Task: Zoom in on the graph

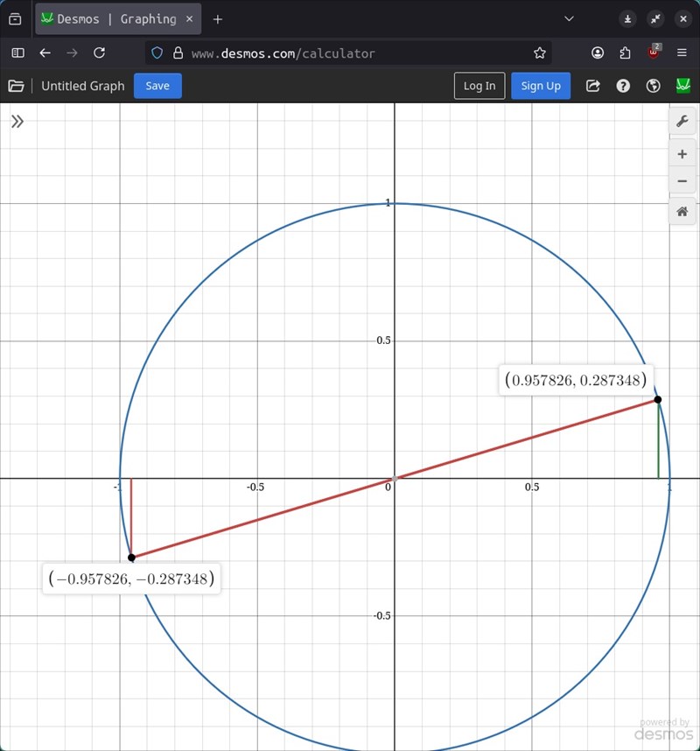Action: [x=682, y=154]
